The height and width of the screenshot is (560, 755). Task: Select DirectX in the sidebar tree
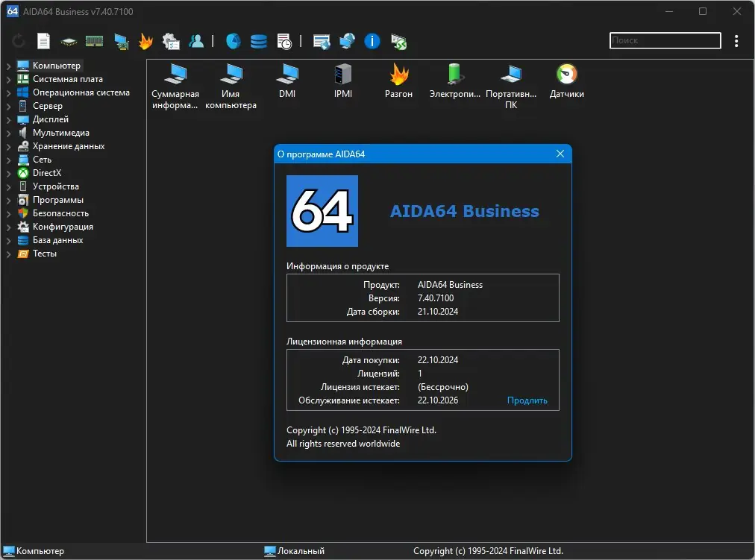pos(47,173)
